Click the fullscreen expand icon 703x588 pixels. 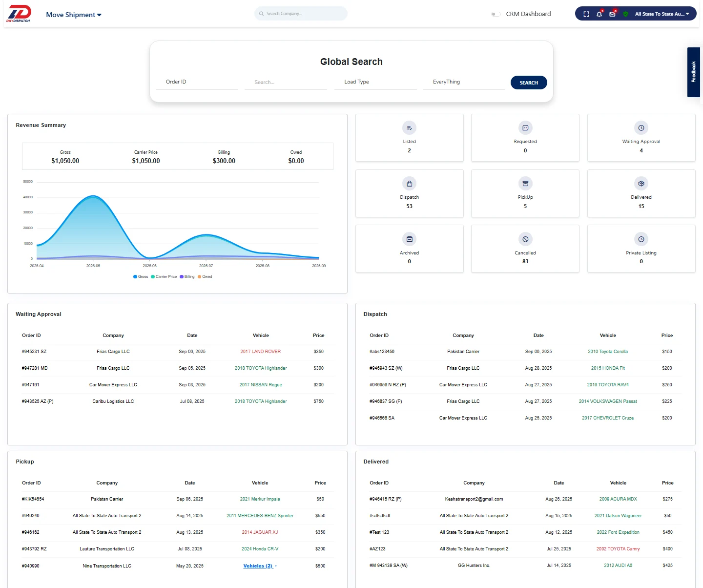point(586,14)
